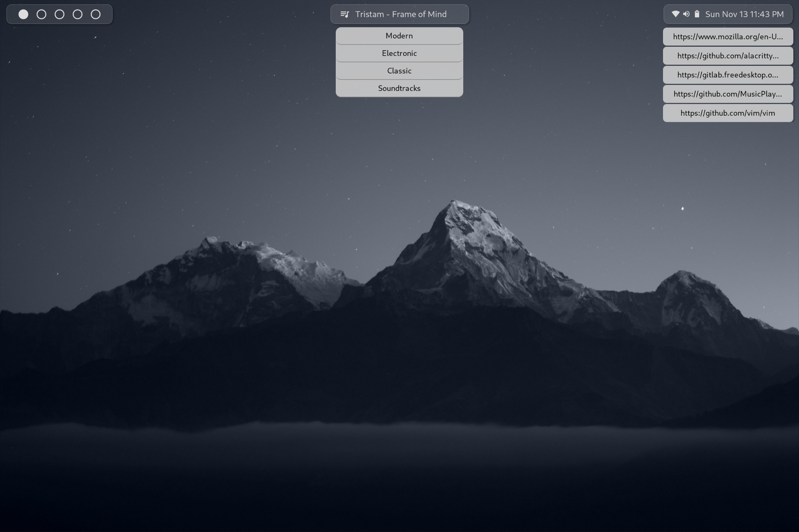Open the github.com/alacritty link
This screenshot has height=532, width=799.
(728, 56)
